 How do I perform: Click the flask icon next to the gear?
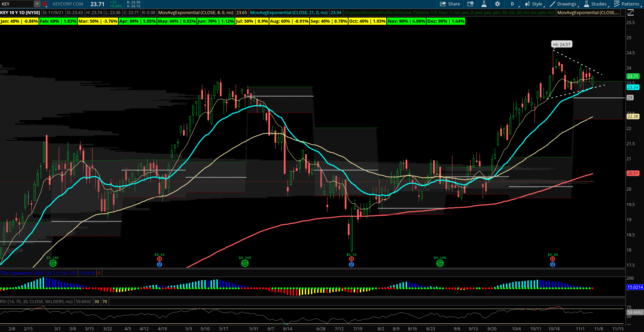(x=484, y=4)
